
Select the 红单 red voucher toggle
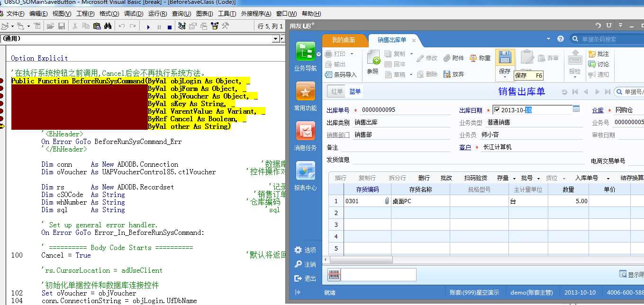coord(337,91)
